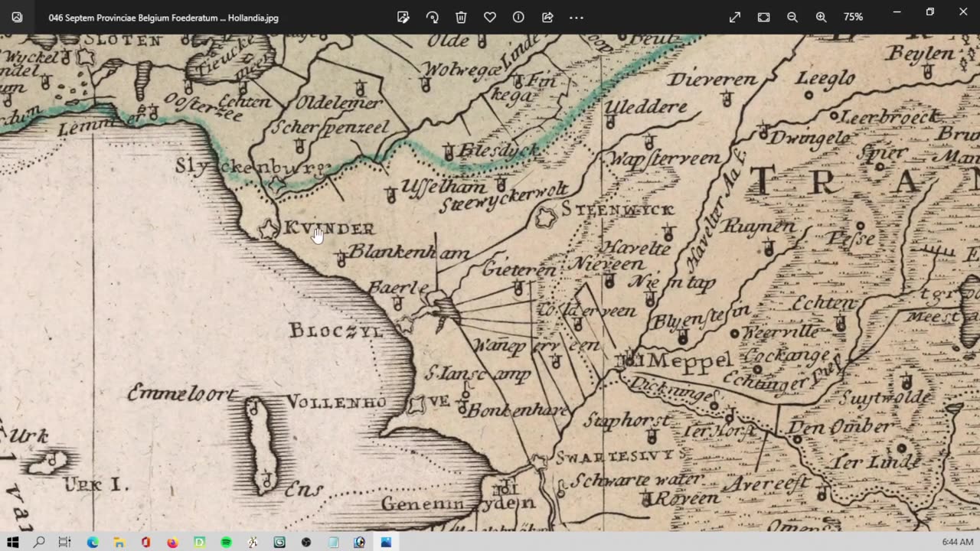980x551 pixels.
Task: Launch Firefox from the taskbar
Action: pos(172,542)
